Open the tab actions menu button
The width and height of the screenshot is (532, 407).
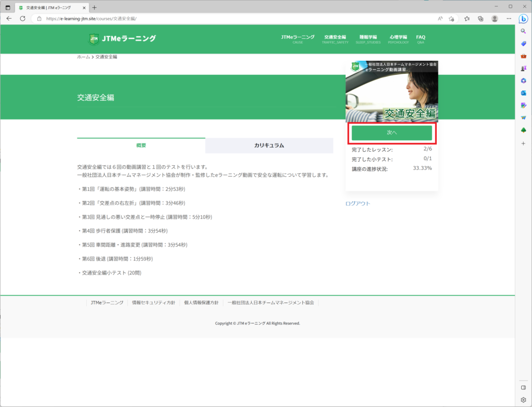(x=8, y=7)
